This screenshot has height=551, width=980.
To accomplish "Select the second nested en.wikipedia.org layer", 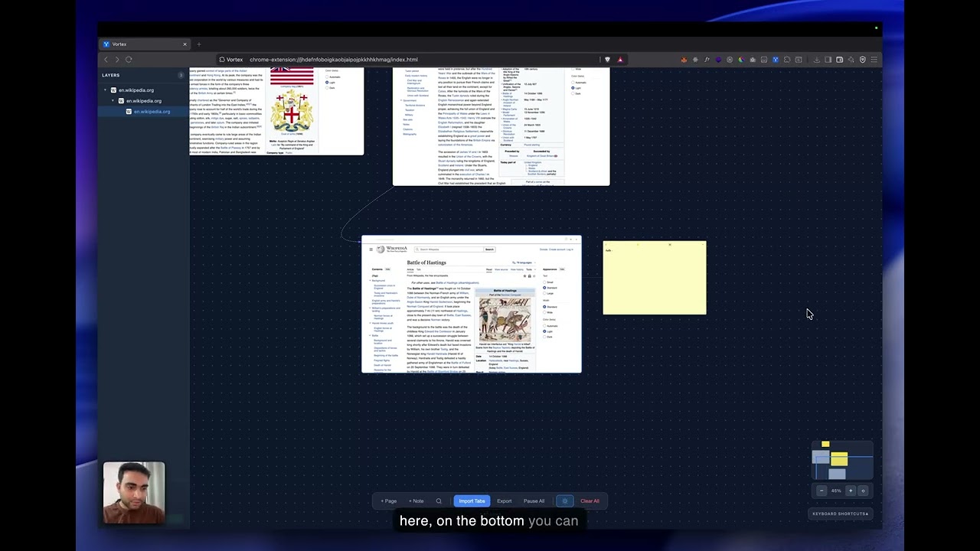I will pyautogui.click(x=143, y=101).
